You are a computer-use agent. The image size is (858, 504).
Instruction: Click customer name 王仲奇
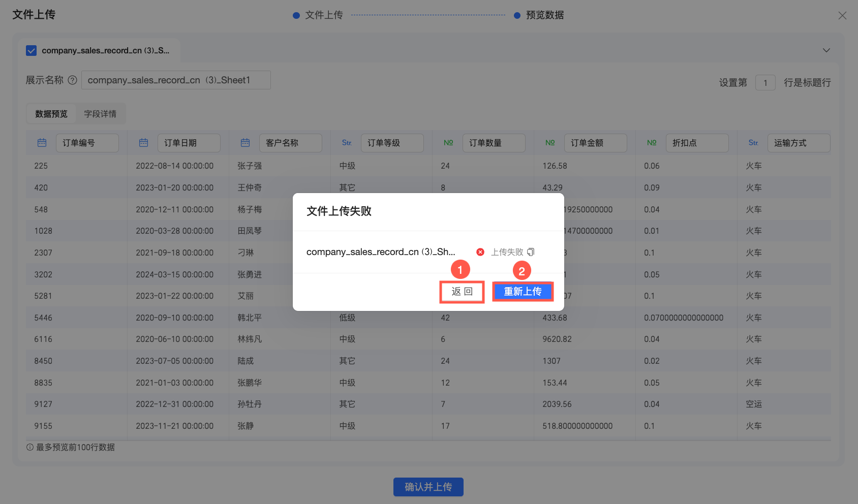(250, 188)
